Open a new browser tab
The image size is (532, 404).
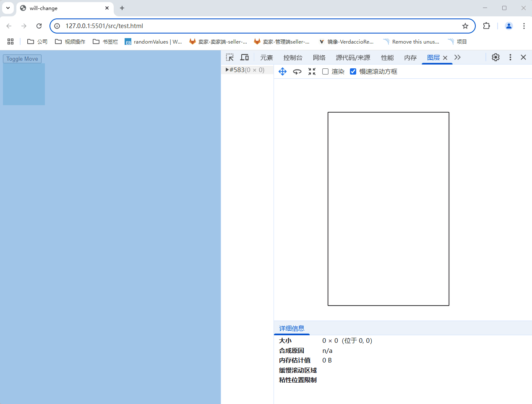click(x=122, y=8)
